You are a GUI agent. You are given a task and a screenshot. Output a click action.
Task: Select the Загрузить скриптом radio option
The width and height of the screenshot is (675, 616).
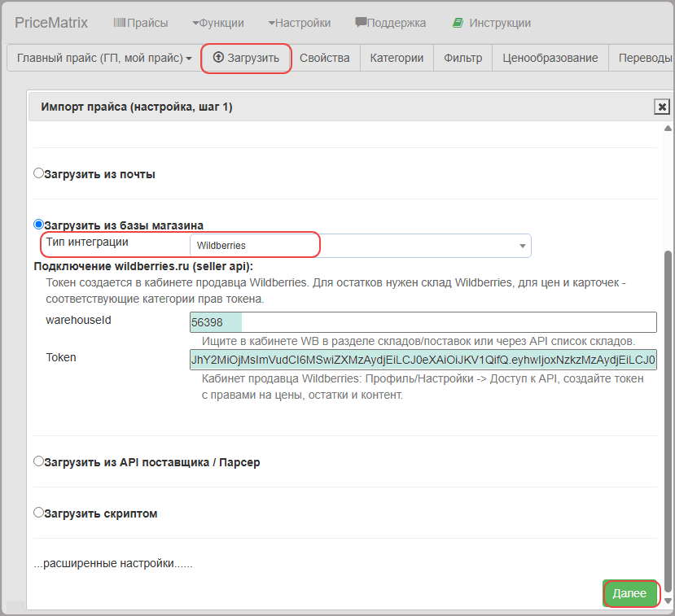pyautogui.click(x=39, y=513)
